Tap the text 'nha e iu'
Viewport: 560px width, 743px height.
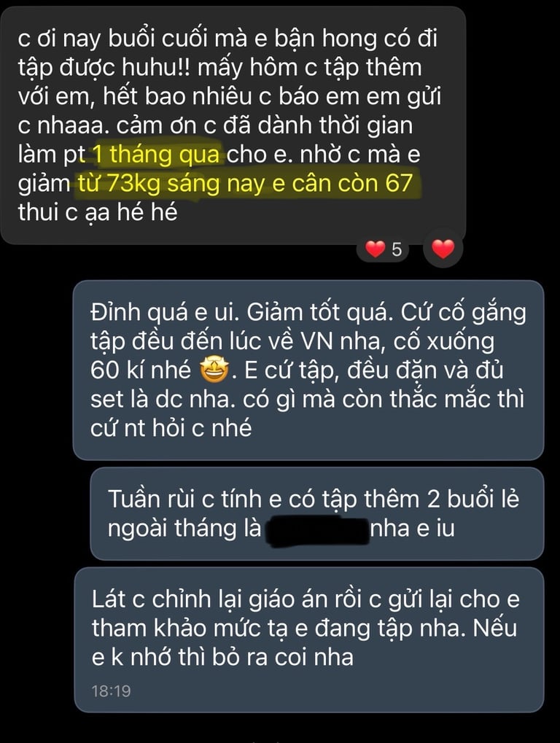coord(413,528)
